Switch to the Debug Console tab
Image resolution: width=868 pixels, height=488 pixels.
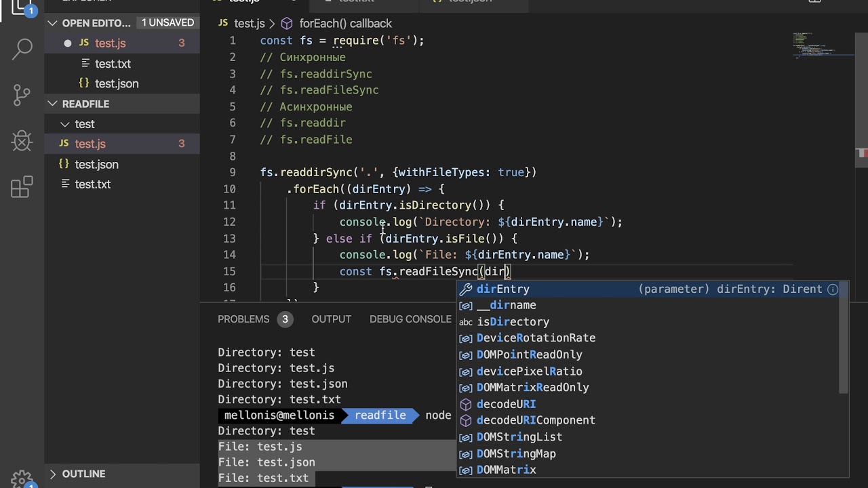pos(410,319)
